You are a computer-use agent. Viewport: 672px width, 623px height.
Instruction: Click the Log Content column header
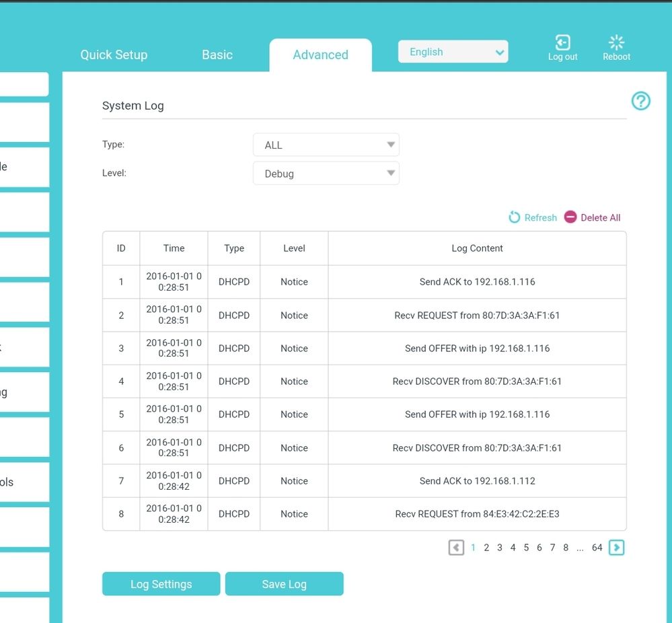point(477,248)
